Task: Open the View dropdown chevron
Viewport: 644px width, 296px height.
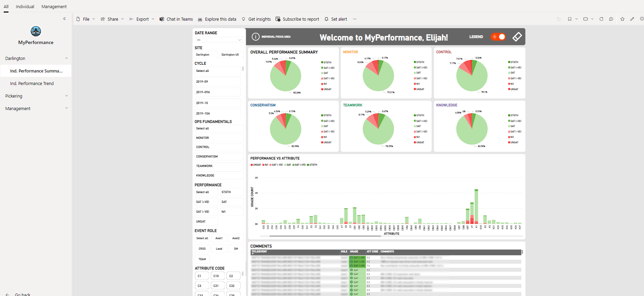Action: 592,19
